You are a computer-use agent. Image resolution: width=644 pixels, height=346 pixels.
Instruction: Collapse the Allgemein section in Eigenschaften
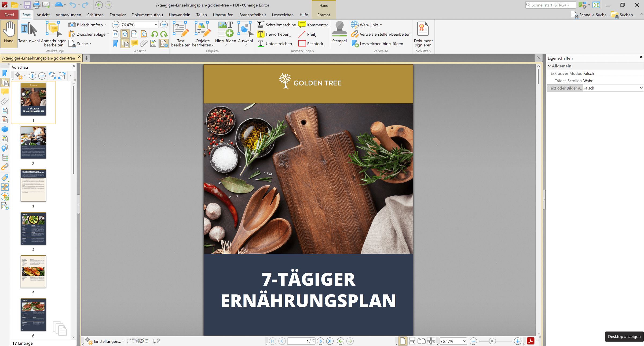point(549,66)
